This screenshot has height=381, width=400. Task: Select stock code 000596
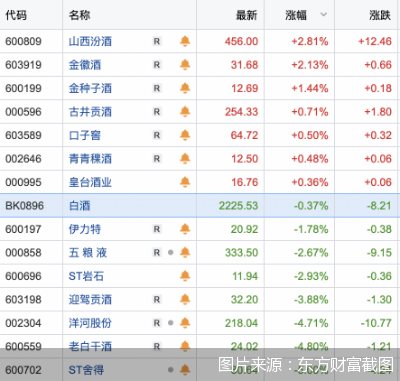tap(23, 112)
